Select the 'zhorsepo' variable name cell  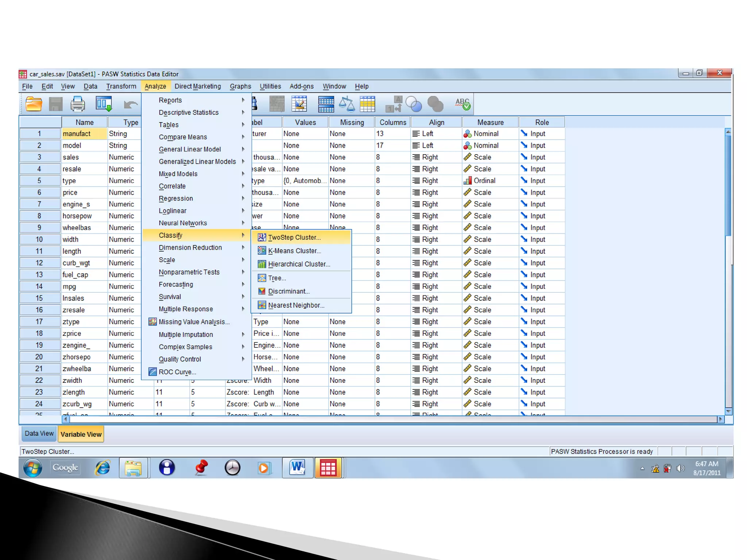(85, 357)
